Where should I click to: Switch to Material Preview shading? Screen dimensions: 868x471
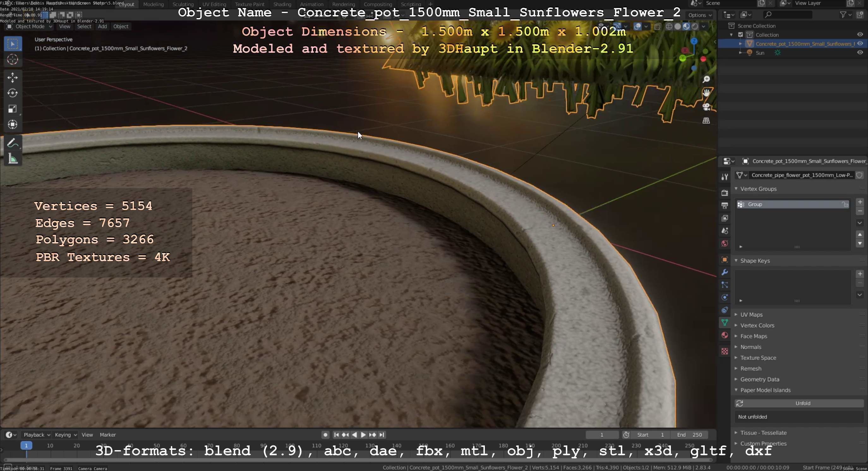[686, 27]
